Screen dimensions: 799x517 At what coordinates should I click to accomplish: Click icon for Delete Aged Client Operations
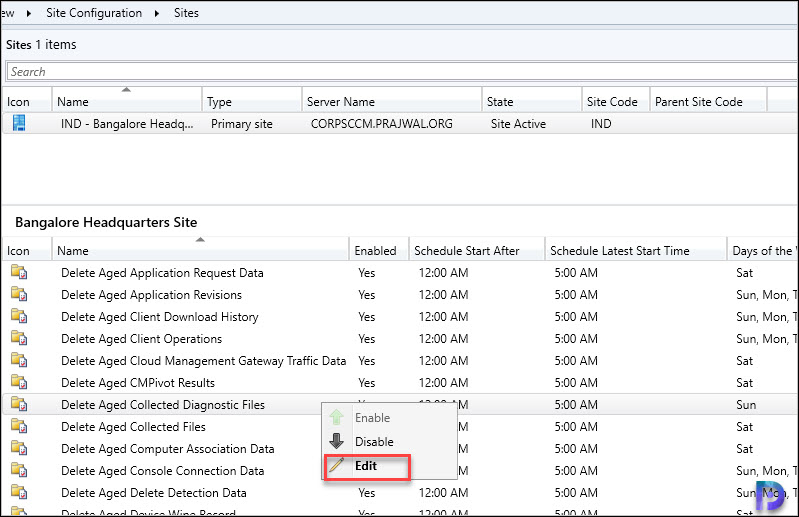(x=19, y=338)
